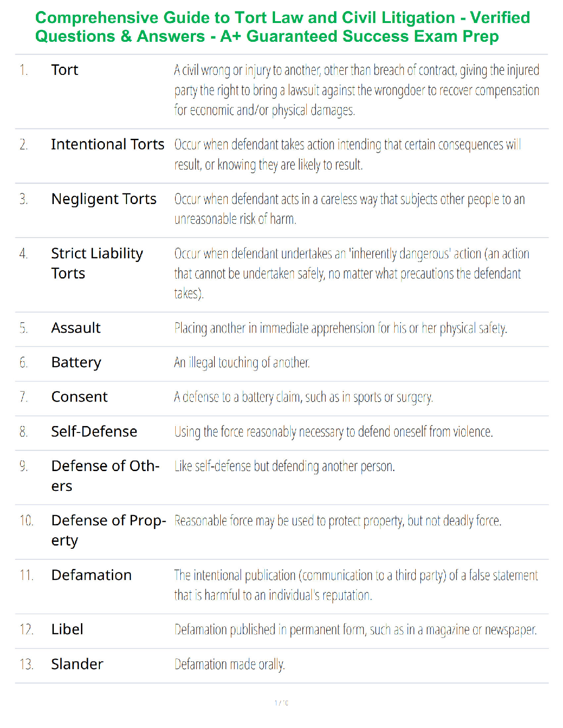Select the term 'Tort'
The image size is (563, 728).
tap(65, 70)
